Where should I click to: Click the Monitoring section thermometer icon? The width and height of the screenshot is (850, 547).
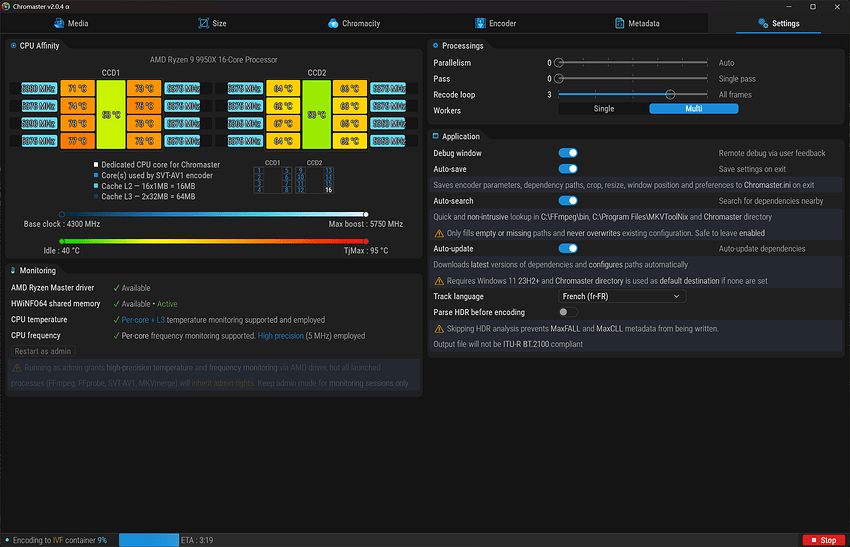pyautogui.click(x=13, y=270)
